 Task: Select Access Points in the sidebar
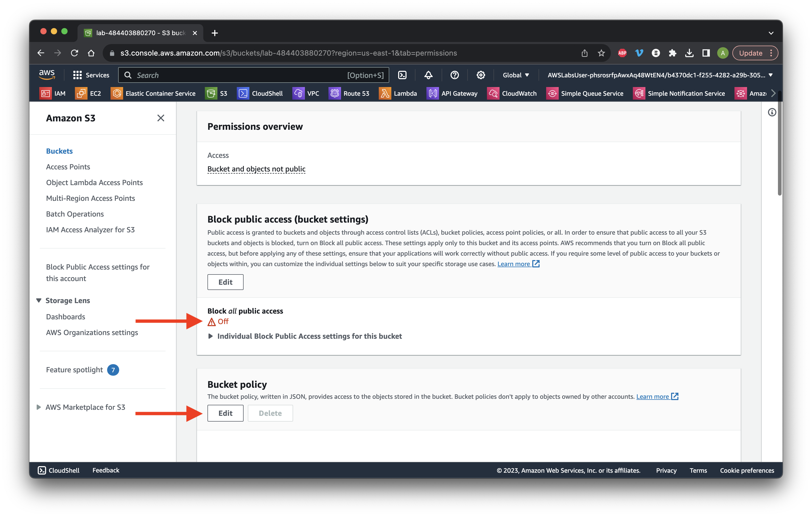click(x=68, y=167)
